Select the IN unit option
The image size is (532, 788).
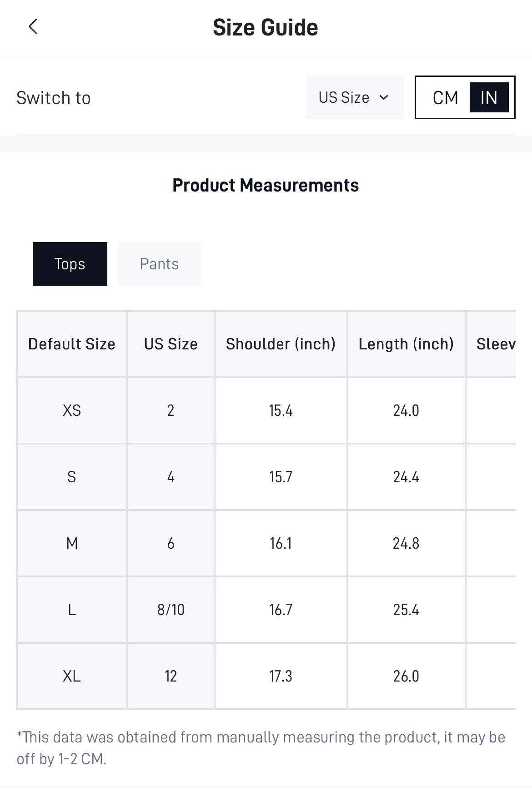(x=489, y=97)
